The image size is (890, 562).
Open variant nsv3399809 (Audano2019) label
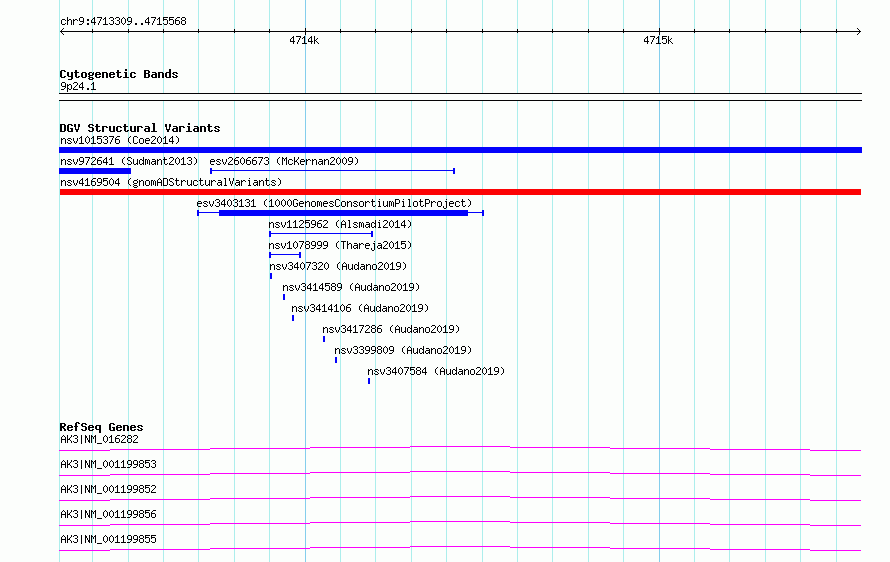pyautogui.click(x=403, y=350)
